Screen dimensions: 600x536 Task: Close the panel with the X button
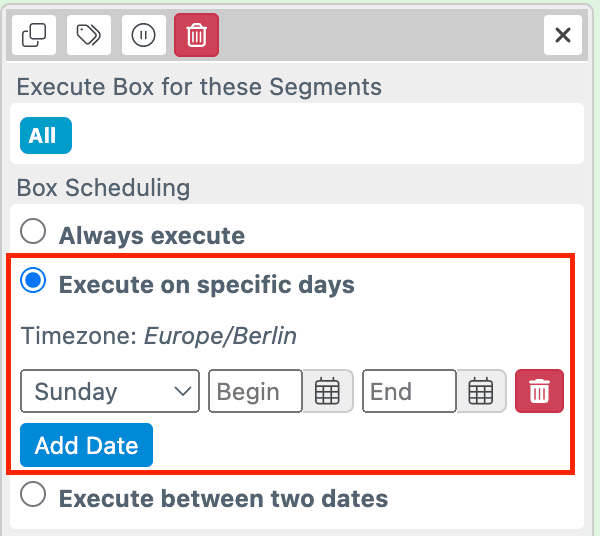pos(563,36)
